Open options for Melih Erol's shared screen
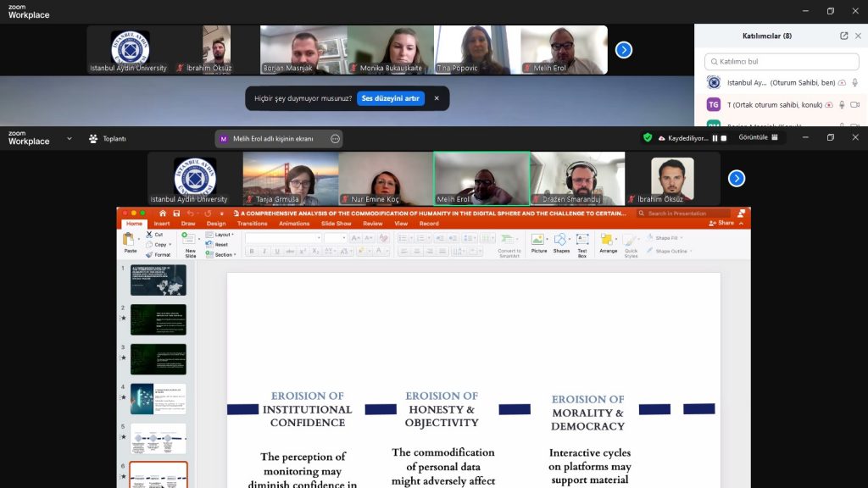This screenshot has width=868, height=488. [335, 139]
